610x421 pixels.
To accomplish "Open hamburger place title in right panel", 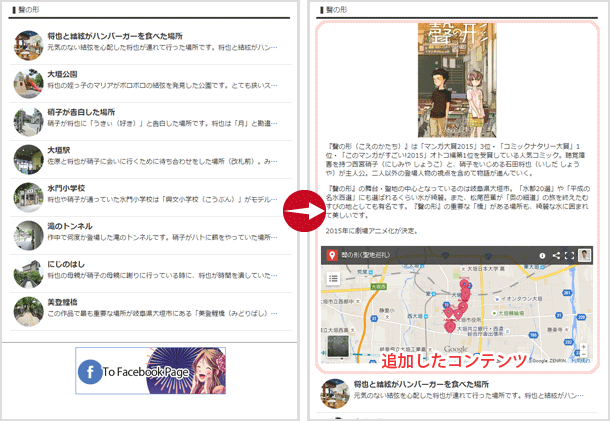I will (x=421, y=384).
